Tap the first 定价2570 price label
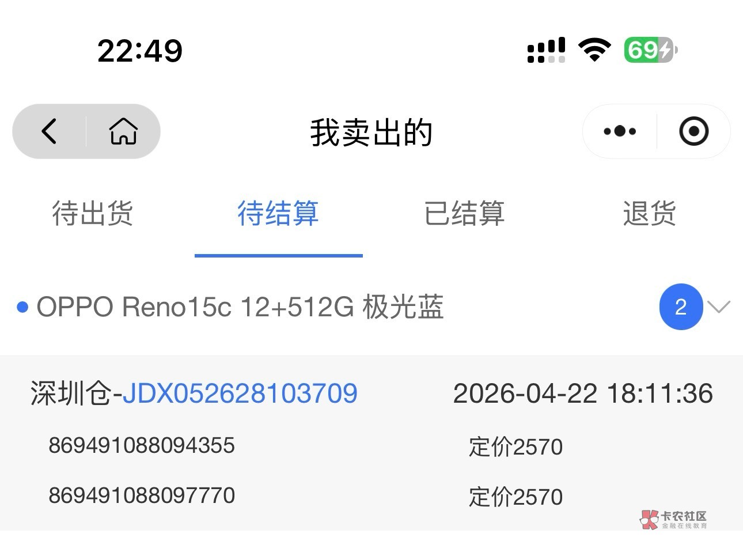743x560 pixels. pos(515,447)
